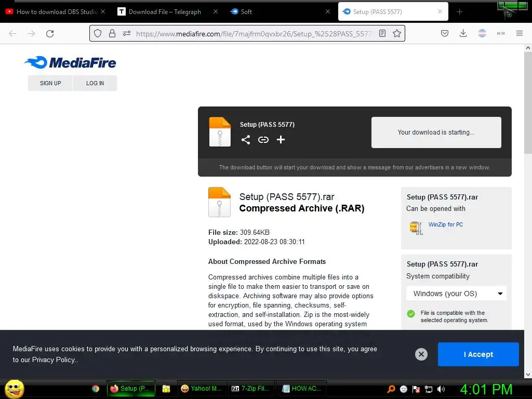532x399 pixels.
Task: Open site permissions icon in address bar
Action: point(127,33)
